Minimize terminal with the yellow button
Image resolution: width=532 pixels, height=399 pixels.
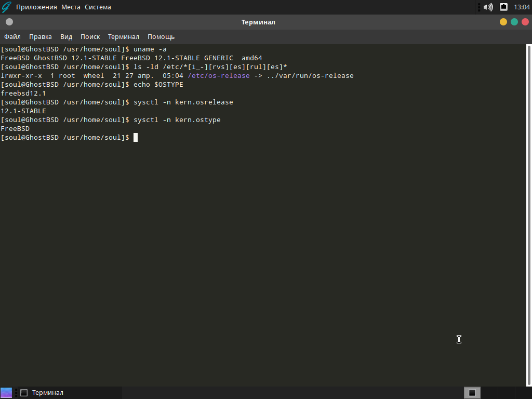503,22
